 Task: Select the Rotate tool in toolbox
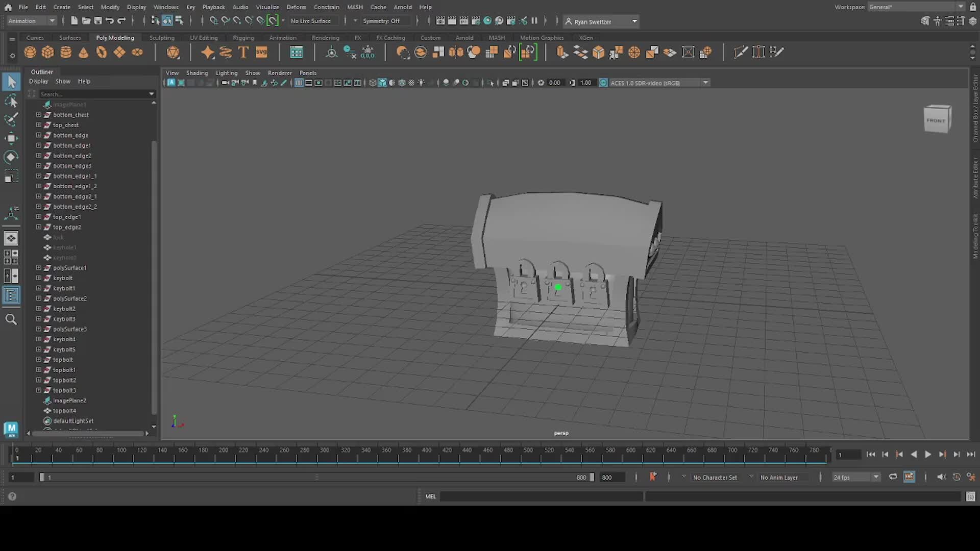coord(11,157)
